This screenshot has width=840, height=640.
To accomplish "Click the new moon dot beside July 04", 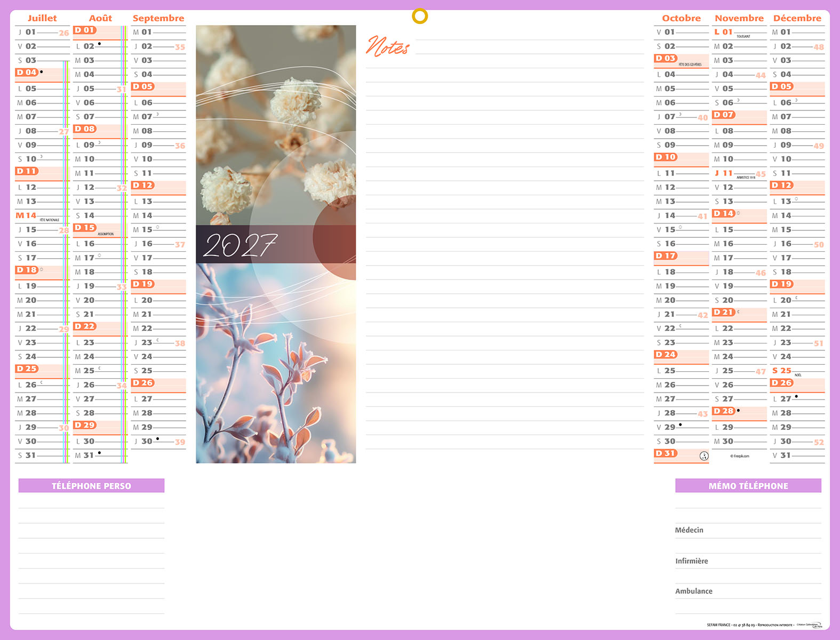I will [42, 71].
